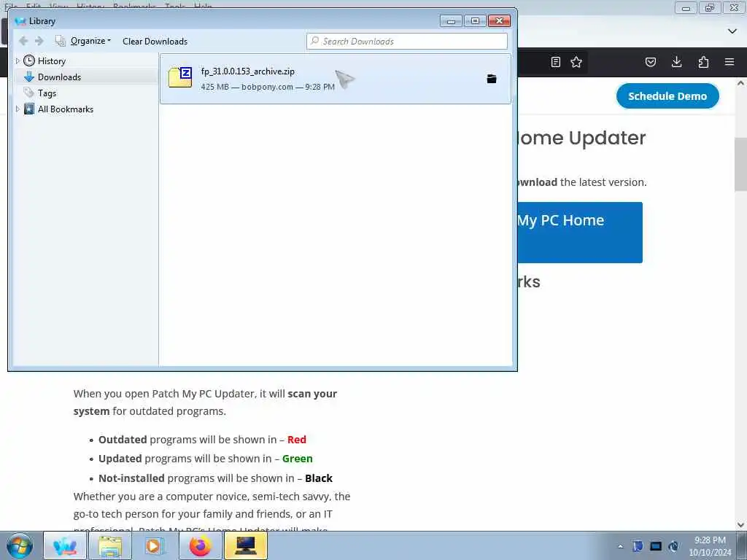The height and width of the screenshot is (560, 747).
Task: Expand the History tree node
Action: pos(18,61)
